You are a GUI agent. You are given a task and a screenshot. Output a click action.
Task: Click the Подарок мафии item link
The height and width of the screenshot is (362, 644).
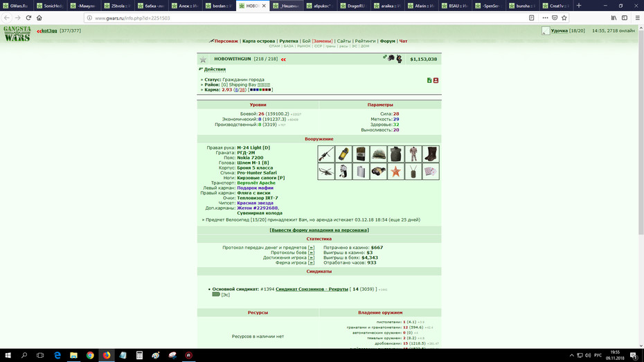point(255,188)
